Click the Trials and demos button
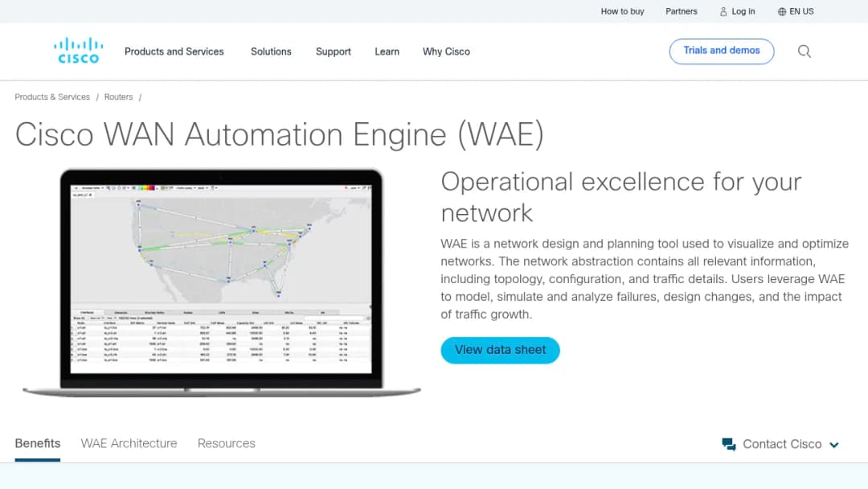The height and width of the screenshot is (489, 868). point(721,51)
